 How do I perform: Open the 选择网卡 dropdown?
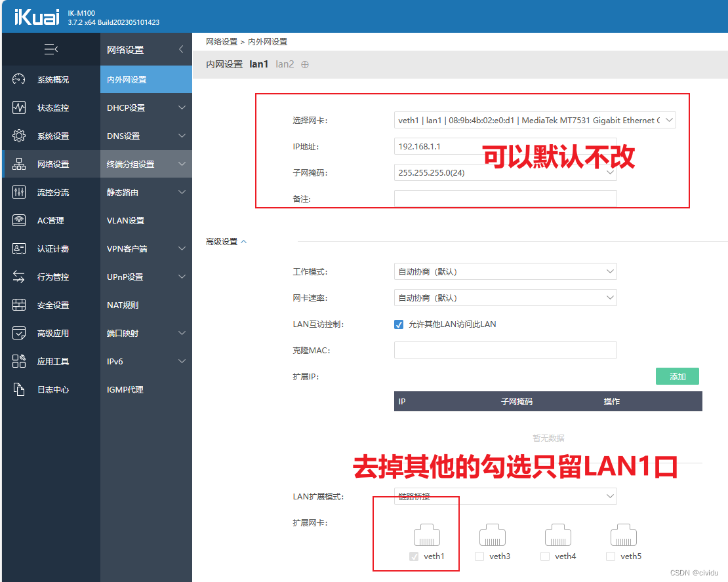click(535, 120)
